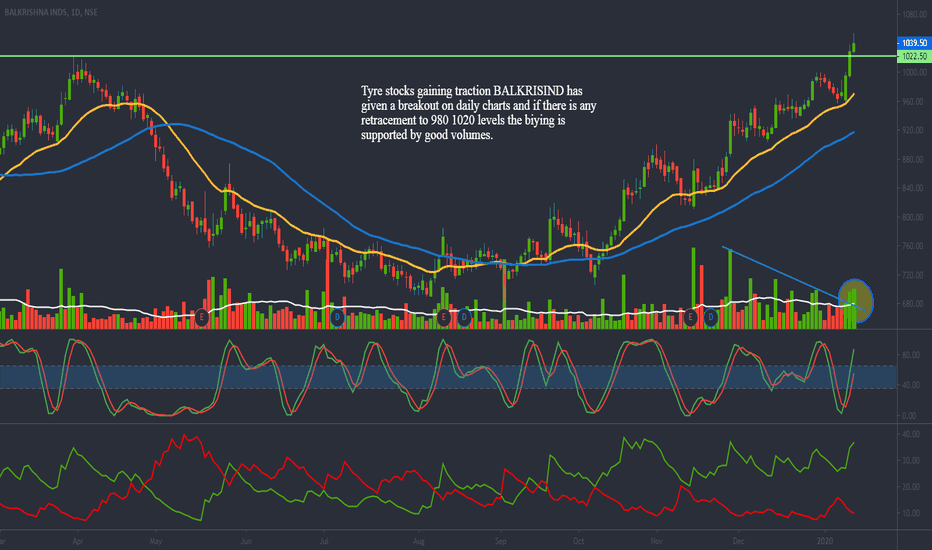Screen dimensions: 932x550
Task: Click the Oct label on the time axis
Action: (x=578, y=541)
